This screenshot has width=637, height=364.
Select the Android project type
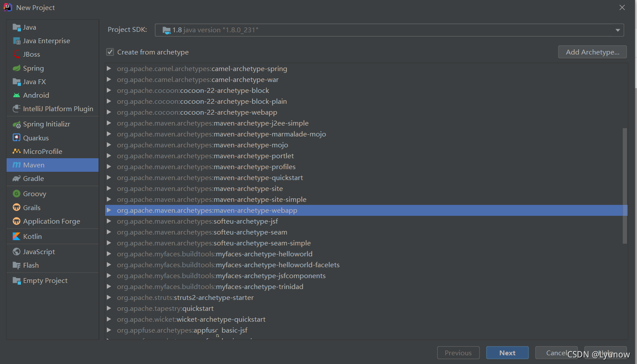coord(53,95)
